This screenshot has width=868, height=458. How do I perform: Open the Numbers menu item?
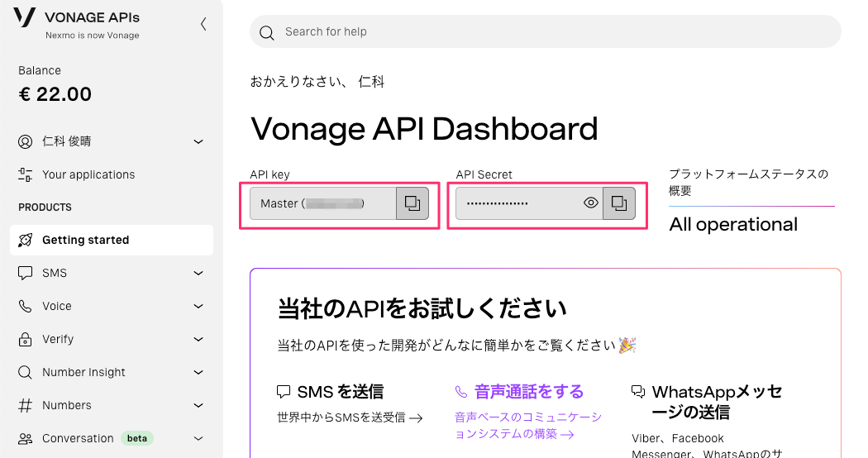pyautogui.click(x=112, y=405)
